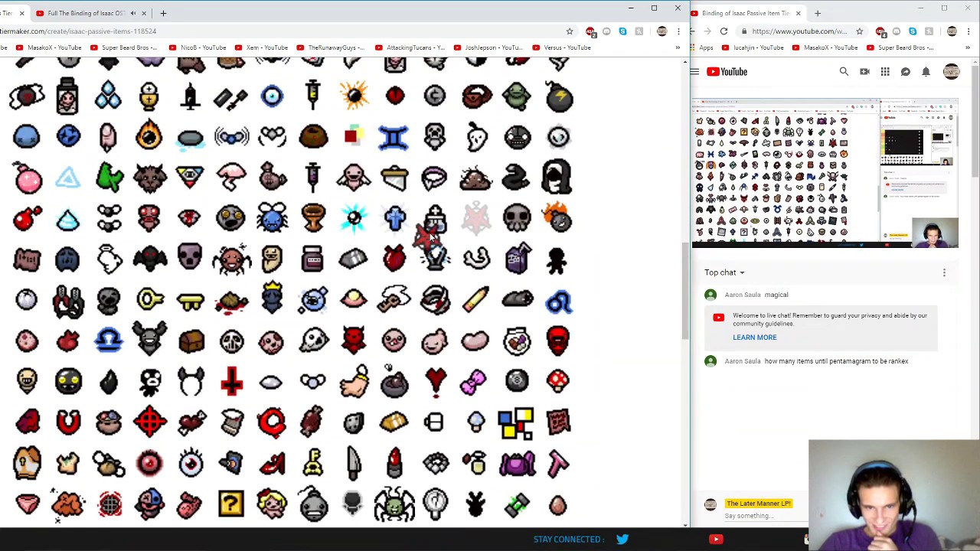Screen dimensions: 980x551
Task: Open the JoshJepson YouTube bookmark
Action: 488,47
